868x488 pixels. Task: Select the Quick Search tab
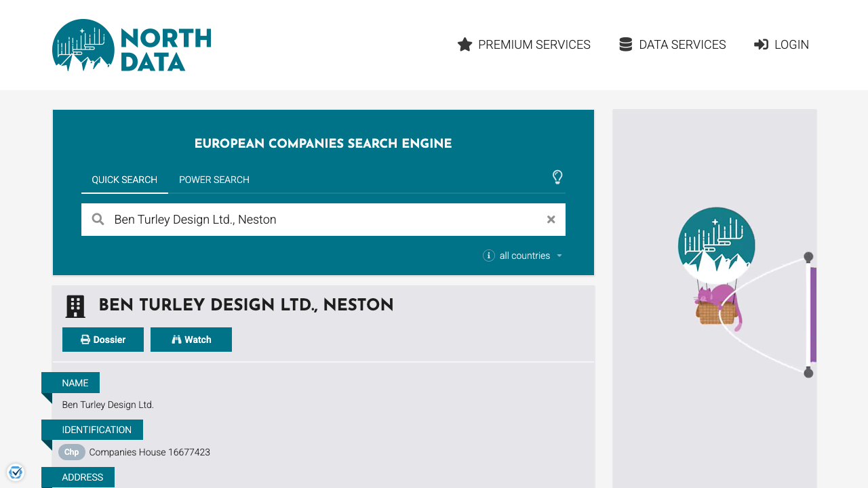click(x=125, y=180)
